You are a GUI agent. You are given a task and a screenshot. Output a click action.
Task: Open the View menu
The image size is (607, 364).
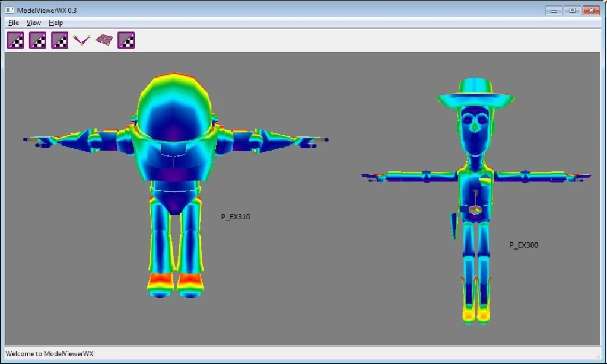[x=34, y=23]
